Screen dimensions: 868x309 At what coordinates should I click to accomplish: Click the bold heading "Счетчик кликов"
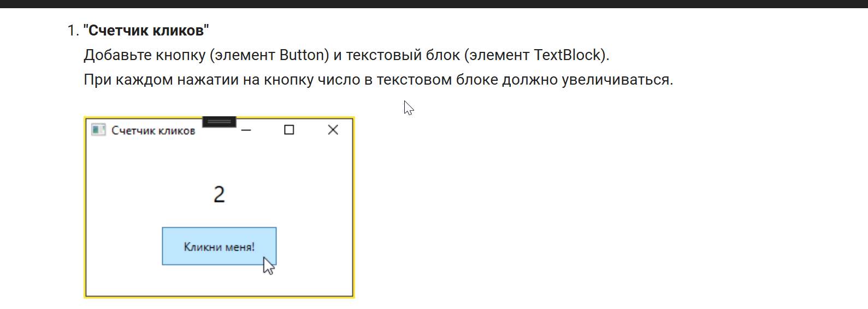click(146, 31)
